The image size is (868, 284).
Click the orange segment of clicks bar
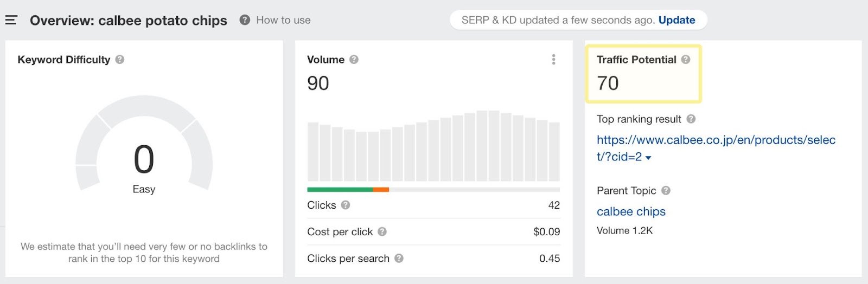(381, 190)
